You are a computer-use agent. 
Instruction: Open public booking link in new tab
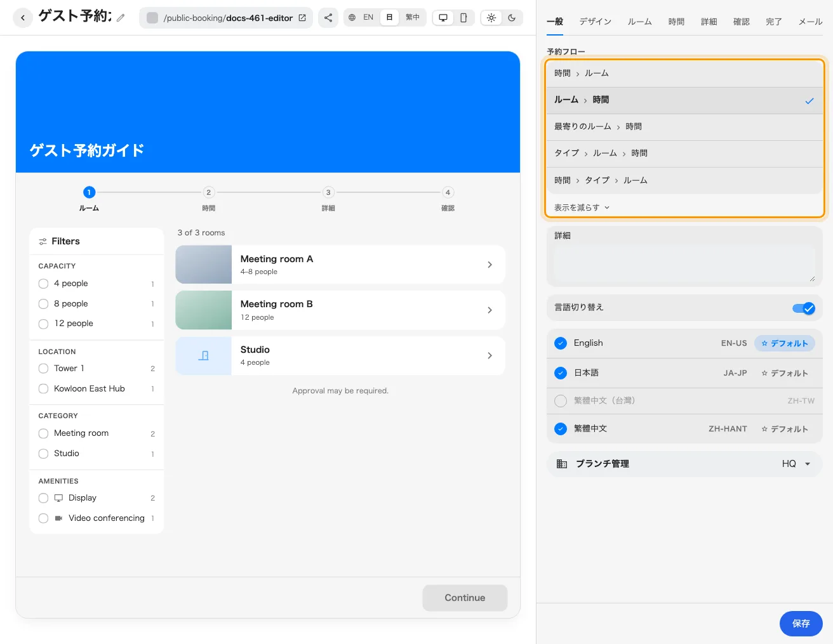(302, 18)
